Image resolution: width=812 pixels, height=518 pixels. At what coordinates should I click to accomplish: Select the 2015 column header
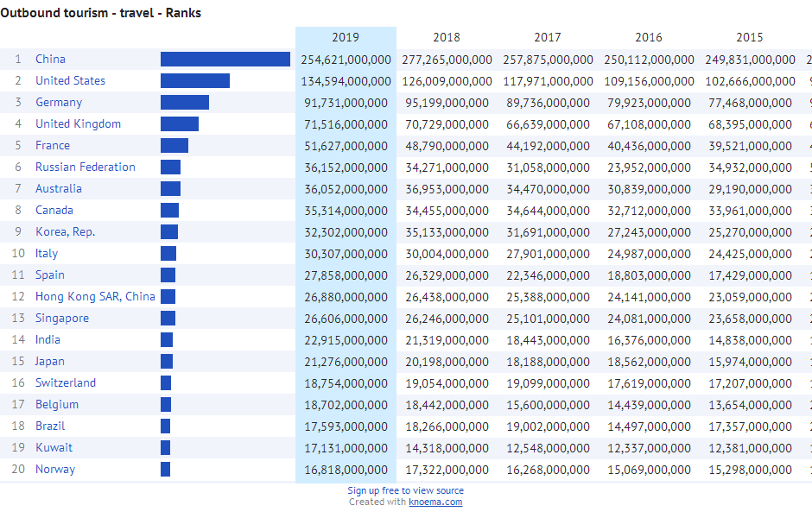(749, 37)
